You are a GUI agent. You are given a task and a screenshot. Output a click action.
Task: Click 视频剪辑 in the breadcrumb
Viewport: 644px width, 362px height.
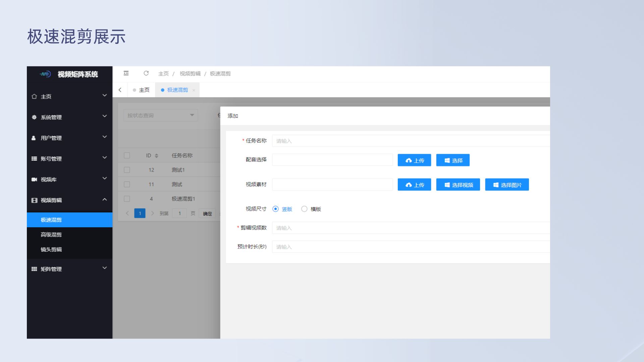[190, 73]
